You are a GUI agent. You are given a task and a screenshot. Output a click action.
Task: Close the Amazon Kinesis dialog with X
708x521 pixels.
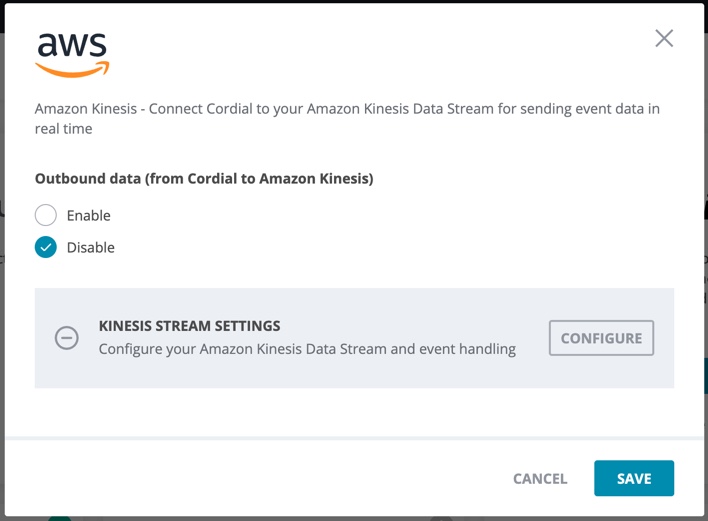click(x=664, y=38)
